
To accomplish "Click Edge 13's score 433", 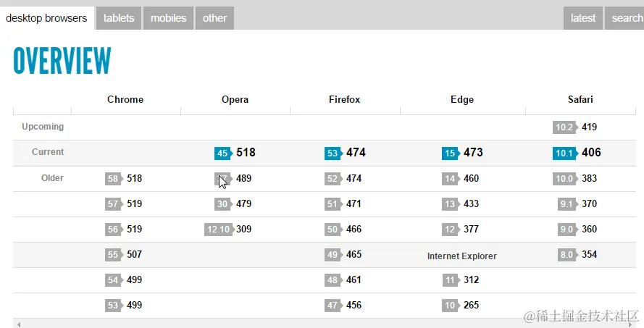I will click(471, 203).
